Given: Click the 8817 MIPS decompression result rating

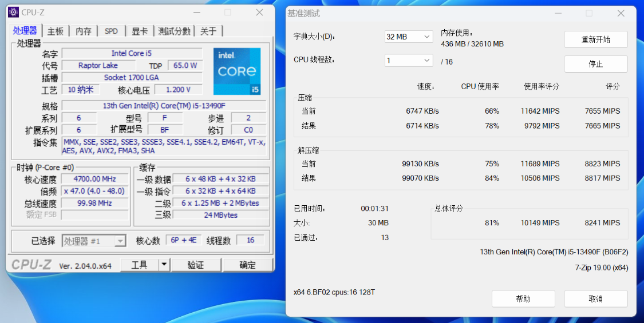Looking at the screenshot, I should click(x=603, y=178).
